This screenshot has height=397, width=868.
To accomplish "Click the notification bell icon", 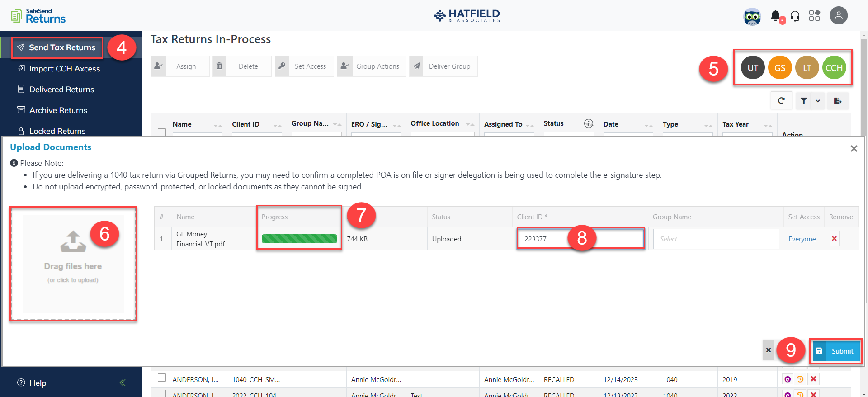I will (775, 16).
